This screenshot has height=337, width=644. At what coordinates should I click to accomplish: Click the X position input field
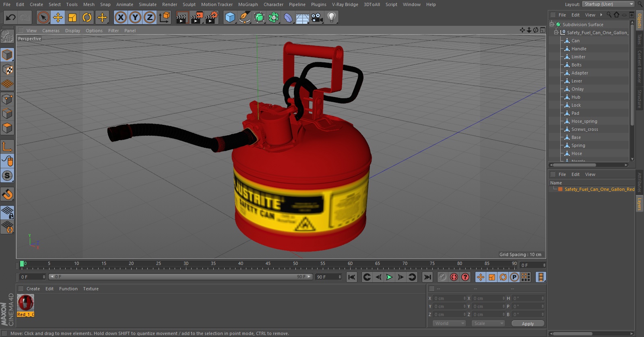coord(449,298)
